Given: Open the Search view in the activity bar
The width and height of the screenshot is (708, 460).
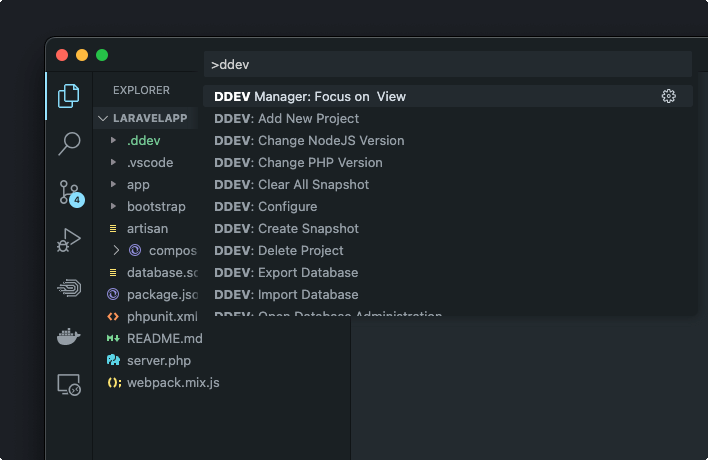Looking at the screenshot, I should 69,144.
